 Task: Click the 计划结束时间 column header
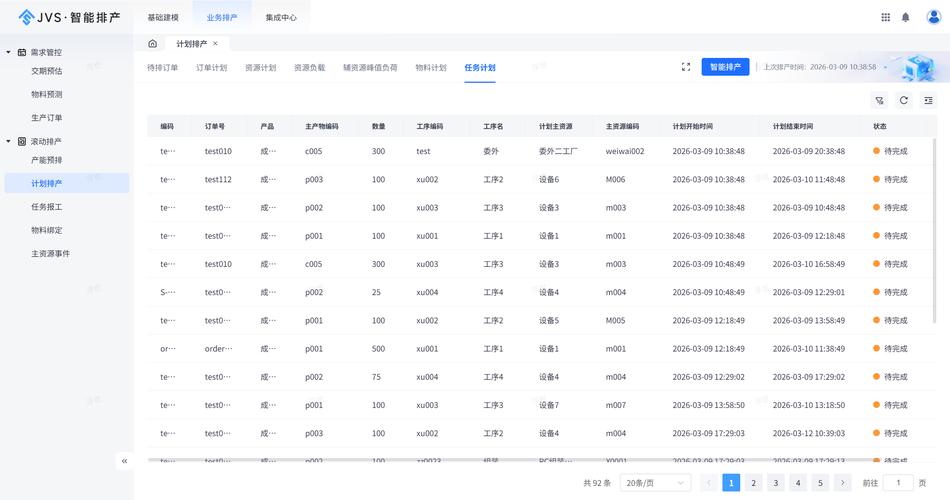pyautogui.click(x=792, y=127)
